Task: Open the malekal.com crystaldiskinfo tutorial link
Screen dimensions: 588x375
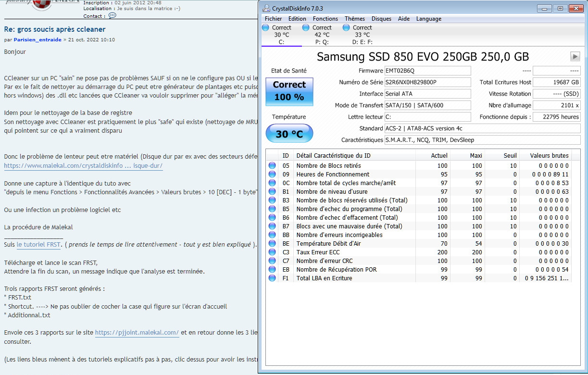Action: point(84,166)
